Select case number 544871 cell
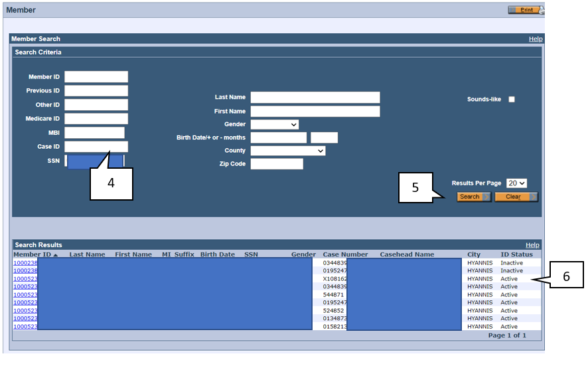 pyautogui.click(x=333, y=295)
